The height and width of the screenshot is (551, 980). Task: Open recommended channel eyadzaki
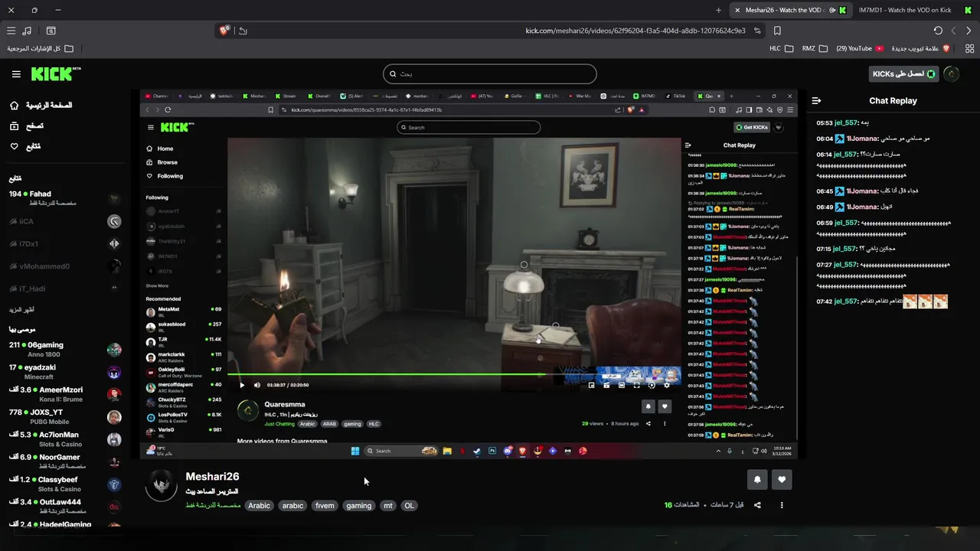(65, 372)
